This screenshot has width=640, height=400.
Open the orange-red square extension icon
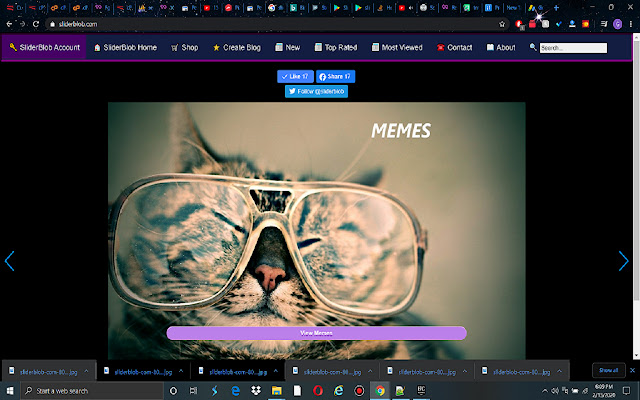click(x=586, y=24)
